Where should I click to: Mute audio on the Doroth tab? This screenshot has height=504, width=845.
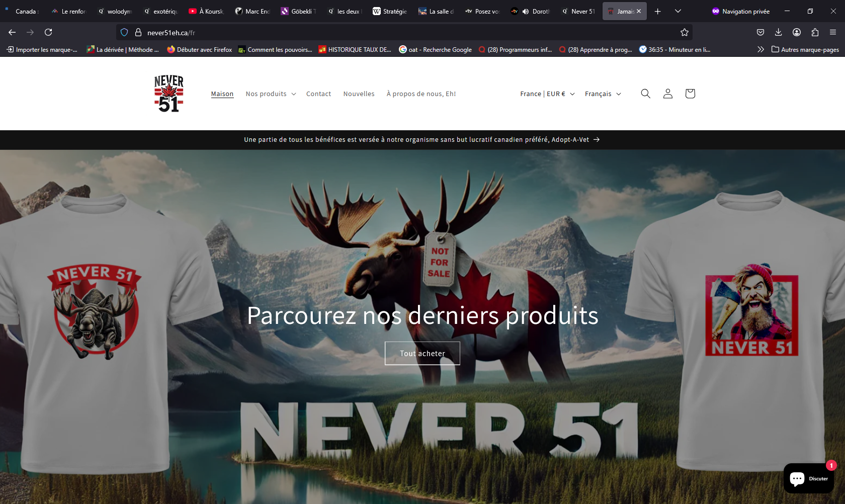pyautogui.click(x=525, y=11)
